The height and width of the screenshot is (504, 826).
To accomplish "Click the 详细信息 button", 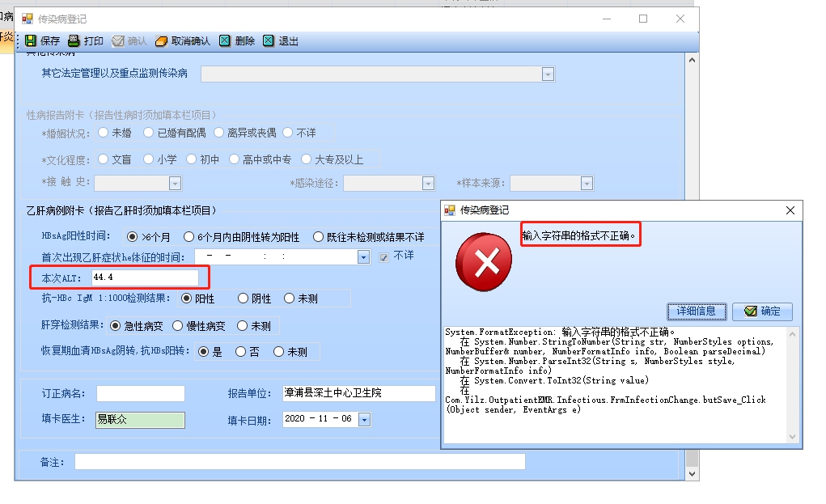I will tap(697, 311).
